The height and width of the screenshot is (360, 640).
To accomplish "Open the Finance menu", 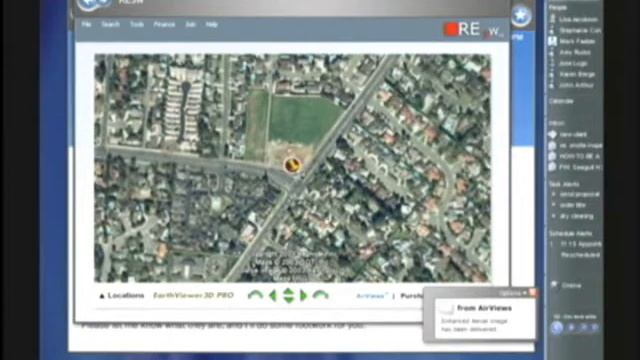I will (164, 24).
